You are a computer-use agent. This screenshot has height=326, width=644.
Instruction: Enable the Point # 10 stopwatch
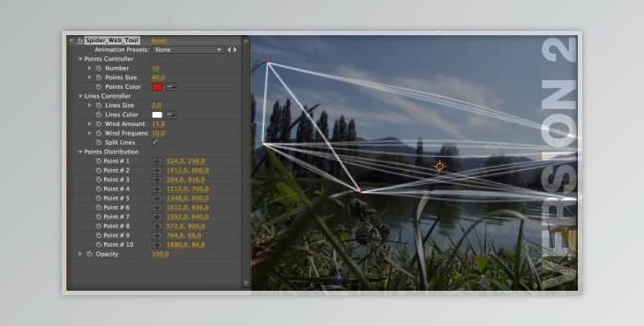click(x=99, y=245)
